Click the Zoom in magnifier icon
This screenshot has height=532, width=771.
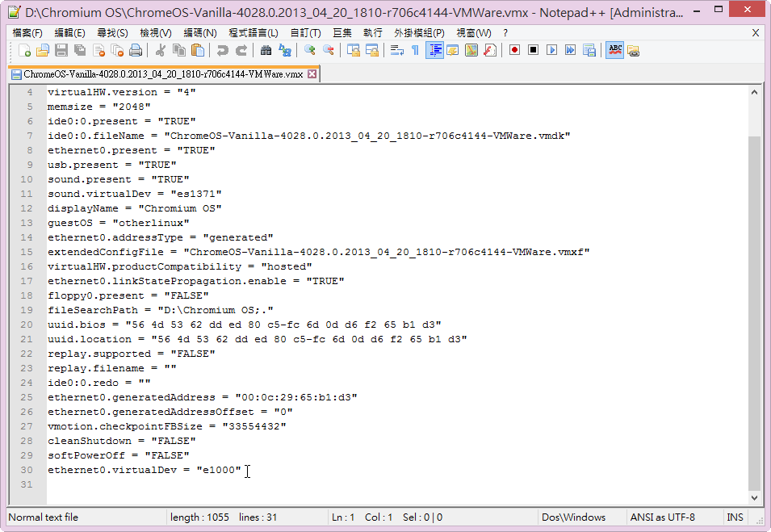tap(309, 50)
